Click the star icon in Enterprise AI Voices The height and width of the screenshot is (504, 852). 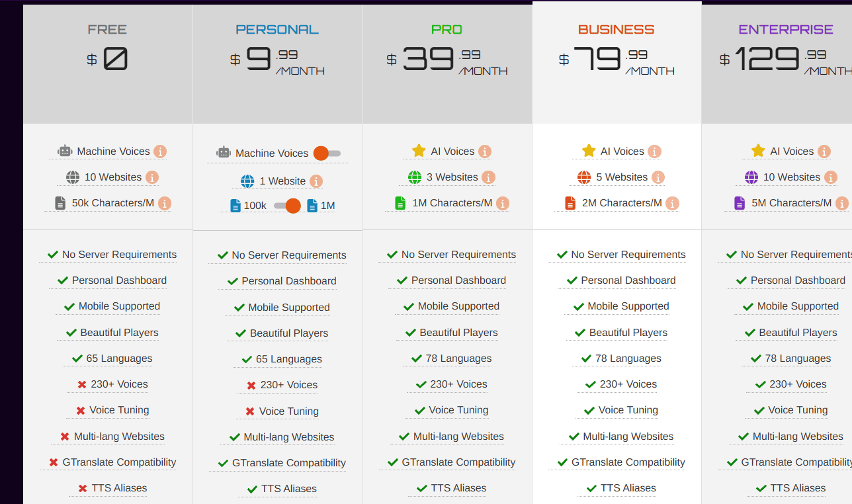click(758, 151)
